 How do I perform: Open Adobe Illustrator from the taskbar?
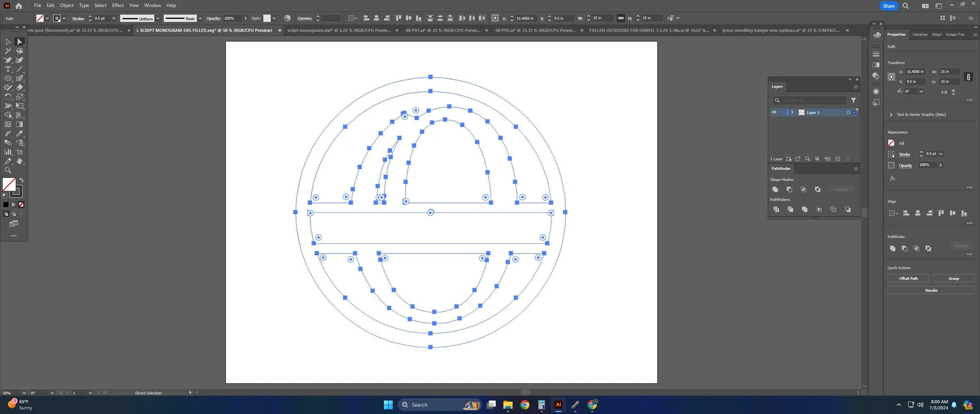coord(558,405)
